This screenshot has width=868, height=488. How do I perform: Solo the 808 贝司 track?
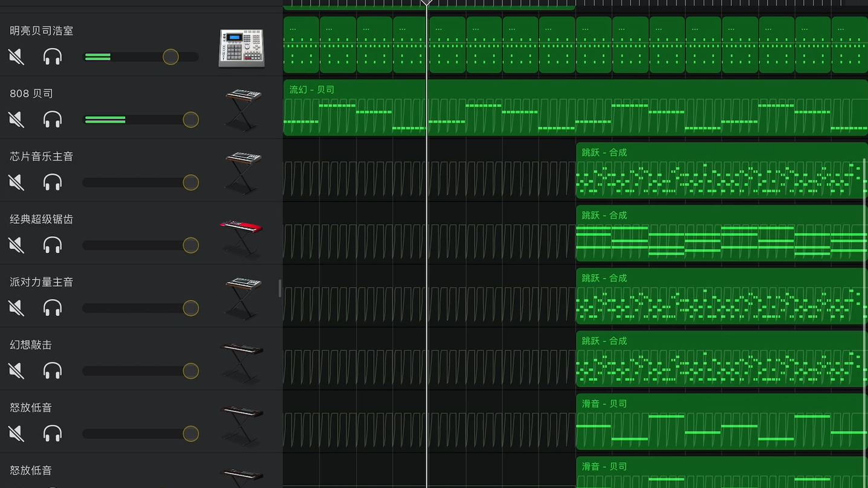point(53,120)
